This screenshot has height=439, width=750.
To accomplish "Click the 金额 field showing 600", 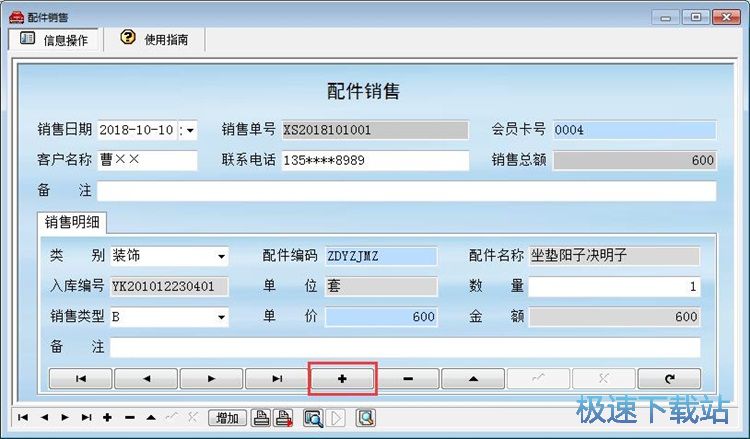I will point(615,317).
